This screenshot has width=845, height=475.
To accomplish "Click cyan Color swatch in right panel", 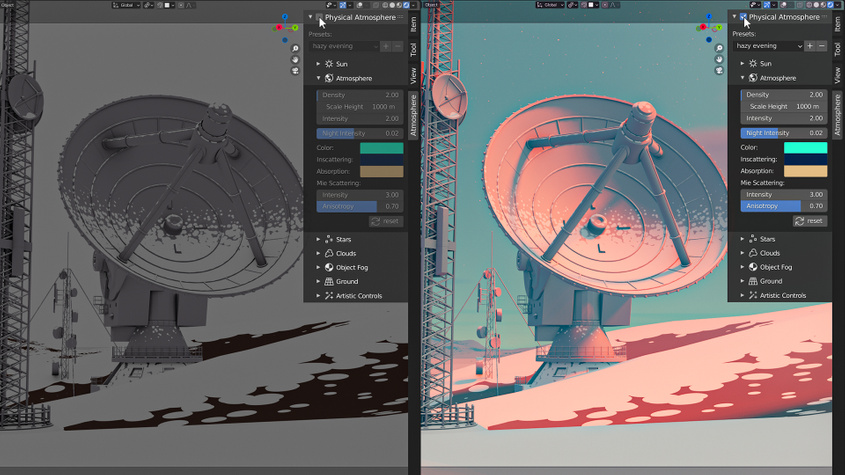I will [x=805, y=147].
